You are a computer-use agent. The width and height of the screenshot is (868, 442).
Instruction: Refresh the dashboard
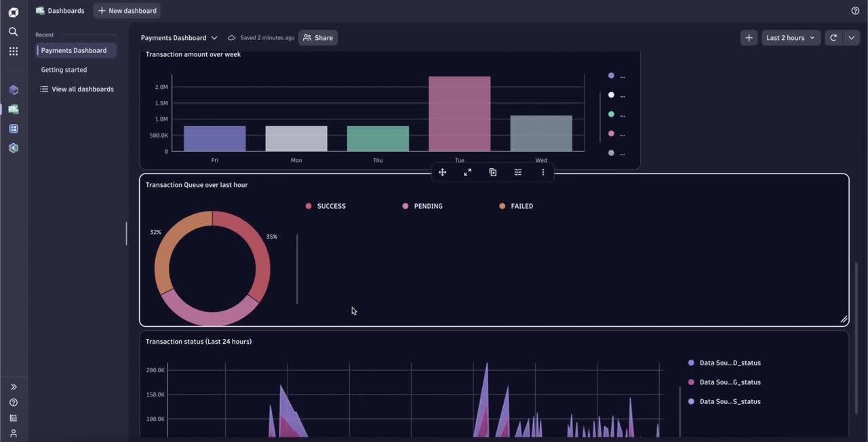(833, 38)
